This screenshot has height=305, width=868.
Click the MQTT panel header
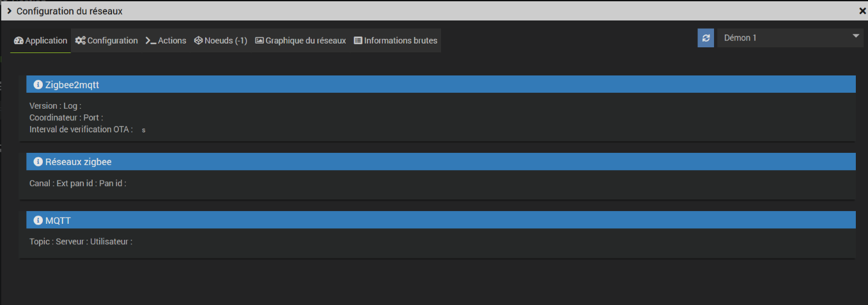[441, 221]
